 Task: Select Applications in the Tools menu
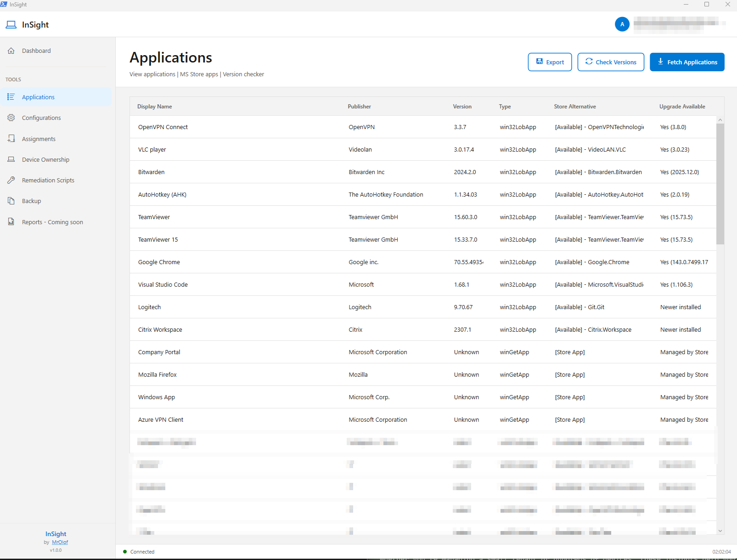[56, 97]
